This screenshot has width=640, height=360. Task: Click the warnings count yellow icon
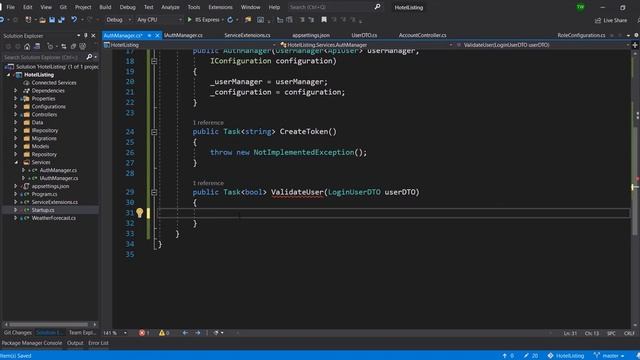(x=162, y=333)
